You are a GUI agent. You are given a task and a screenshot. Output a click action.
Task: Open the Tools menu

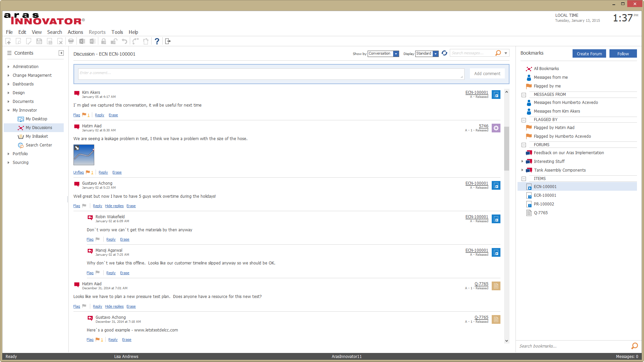[x=117, y=32]
